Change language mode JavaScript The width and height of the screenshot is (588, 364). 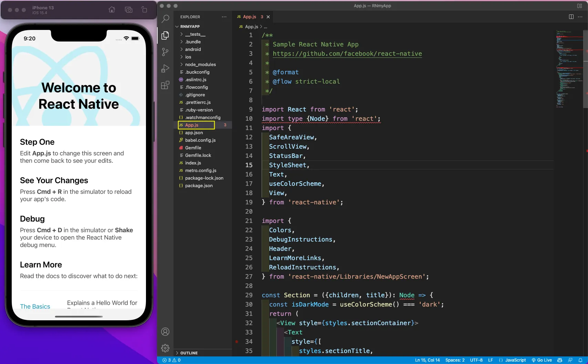tap(512, 360)
